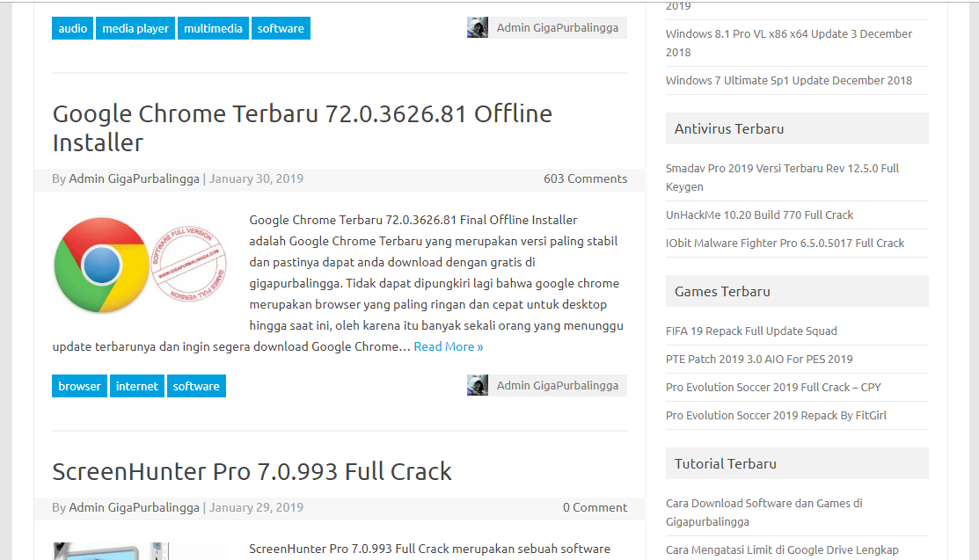Open the author link in the Chrome post byline
This screenshot has height=560, width=979.
point(134,178)
